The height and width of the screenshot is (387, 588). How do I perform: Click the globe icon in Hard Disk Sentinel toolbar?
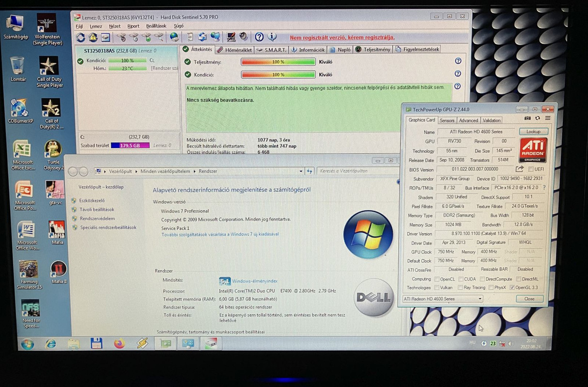point(174,37)
